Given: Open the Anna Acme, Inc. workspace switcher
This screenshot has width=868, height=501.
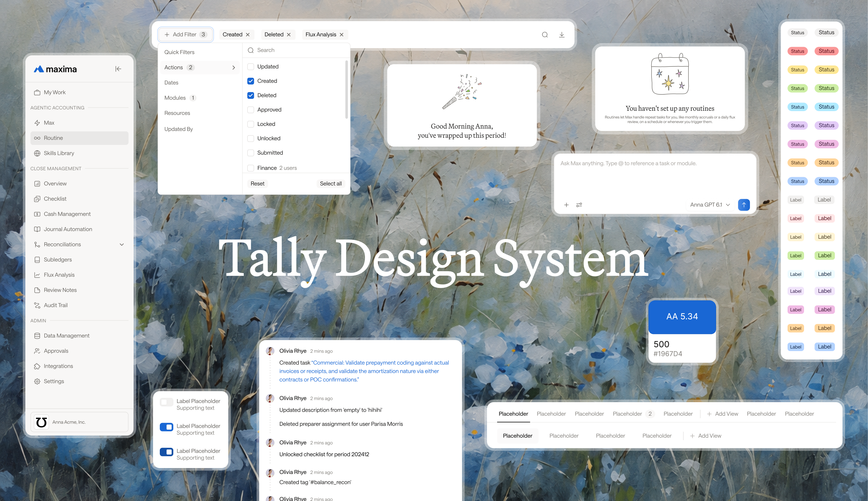Looking at the screenshot, I should [x=79, y=422].
